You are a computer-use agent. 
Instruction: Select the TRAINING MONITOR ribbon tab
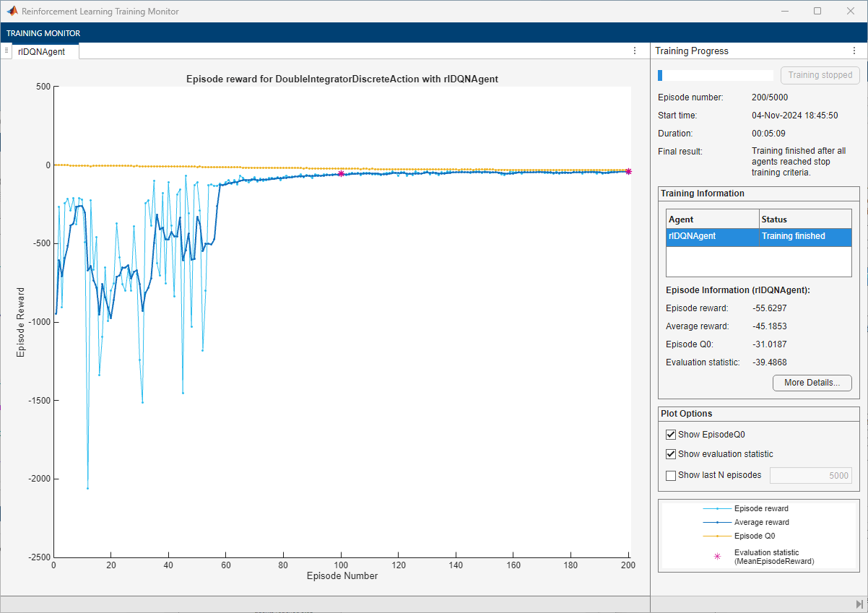pyautogui.click(x=43, y=33)
